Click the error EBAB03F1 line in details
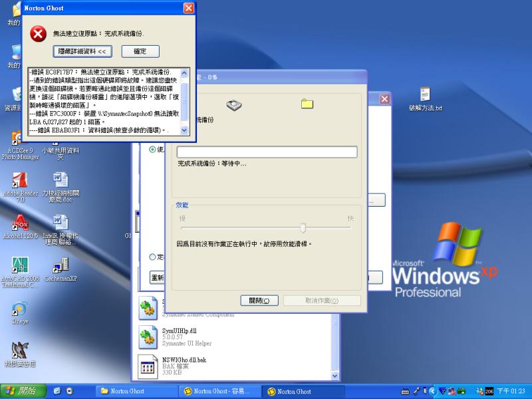532x399 pixels. pos(98,130)
